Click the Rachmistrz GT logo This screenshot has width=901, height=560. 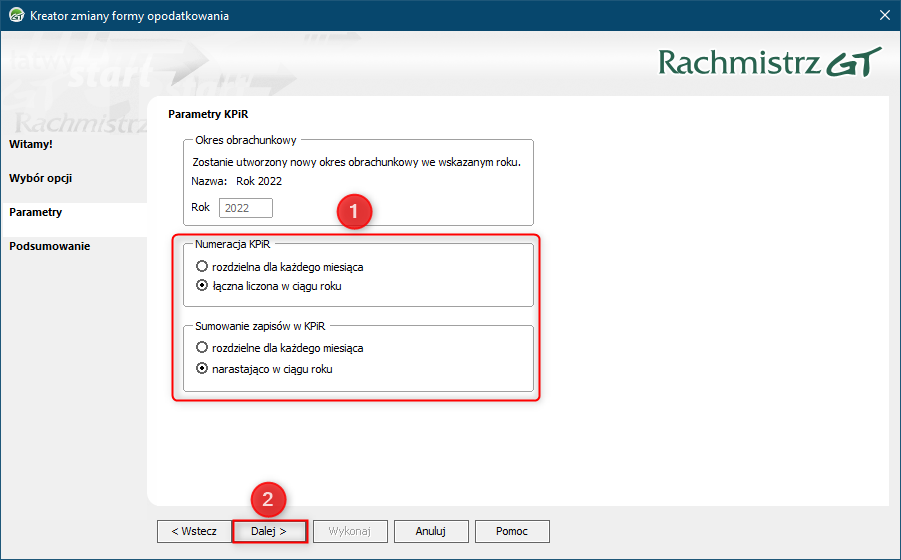tap(770, 62)
